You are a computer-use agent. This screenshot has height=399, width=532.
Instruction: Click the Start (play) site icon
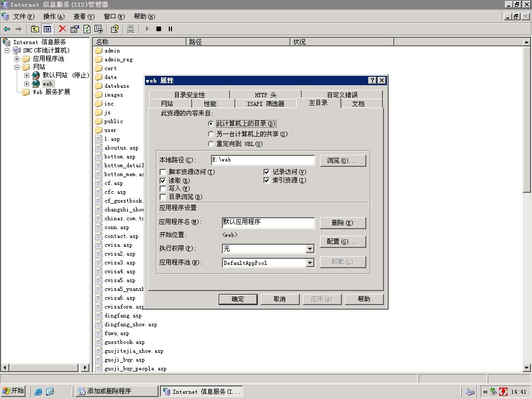pos(147,29)
